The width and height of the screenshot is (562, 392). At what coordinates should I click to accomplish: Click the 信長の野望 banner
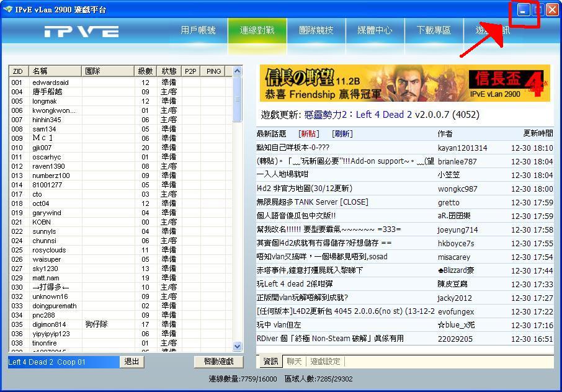pos(404,83)
